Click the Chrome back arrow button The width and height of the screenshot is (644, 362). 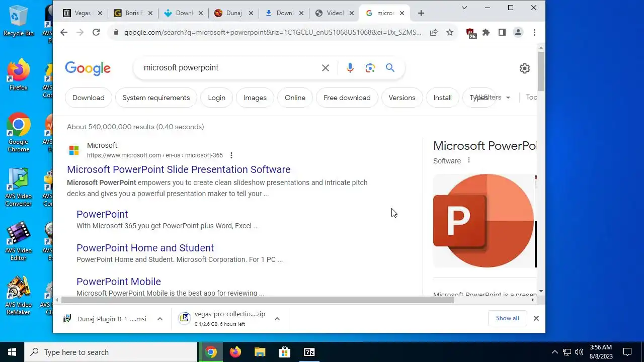(64, 32)
